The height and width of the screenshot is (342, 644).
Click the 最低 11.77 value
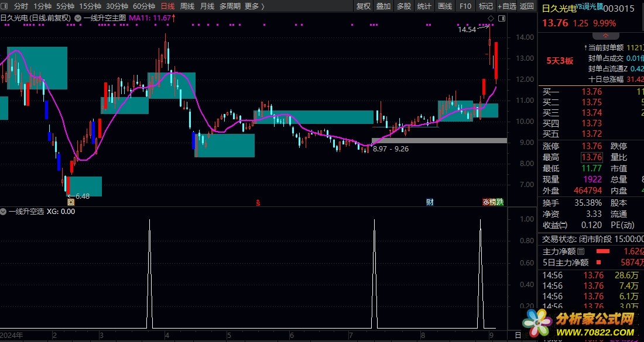pos(592,168)
